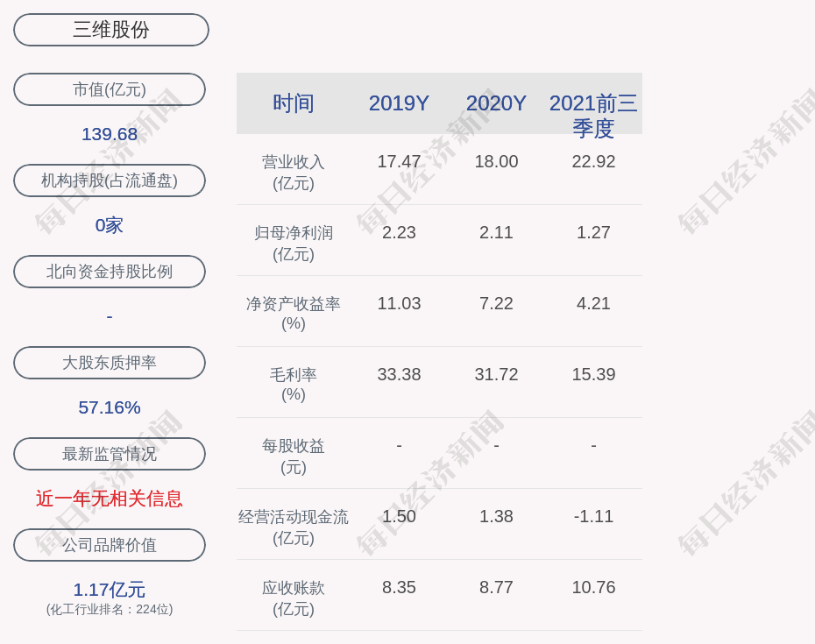Select the 2019Y column header

399,103
